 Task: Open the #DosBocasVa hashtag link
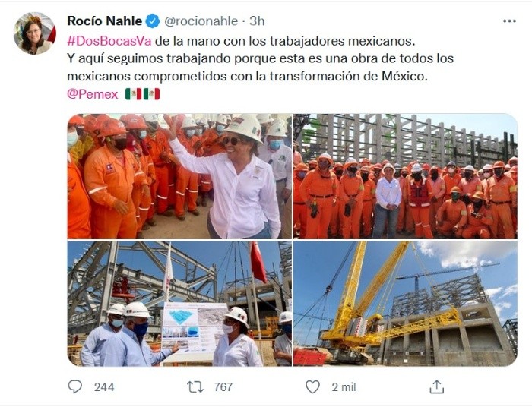point(109,41)
